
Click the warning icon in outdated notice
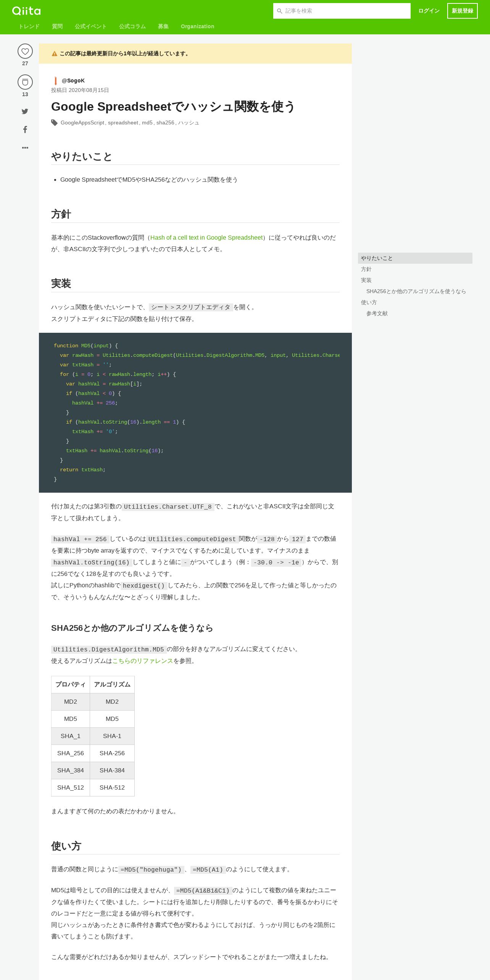(55, 54)
